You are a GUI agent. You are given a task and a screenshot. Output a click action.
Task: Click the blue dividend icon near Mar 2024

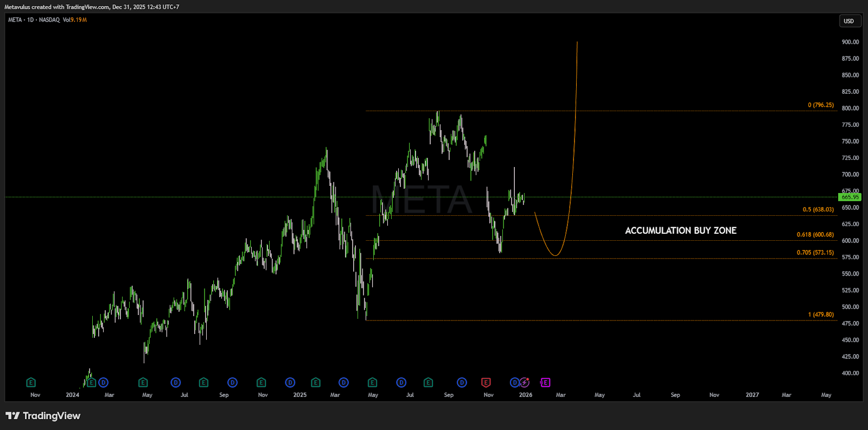(x=103, y=382)
